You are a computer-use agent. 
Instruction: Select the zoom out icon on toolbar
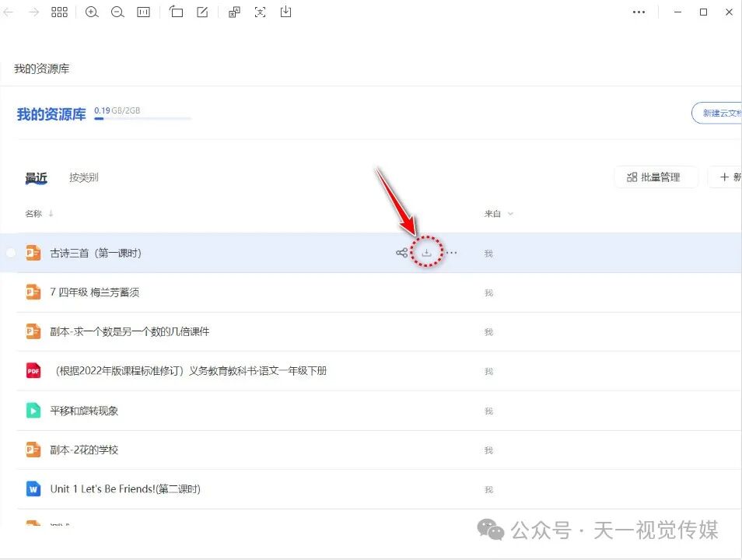(117, 12)
